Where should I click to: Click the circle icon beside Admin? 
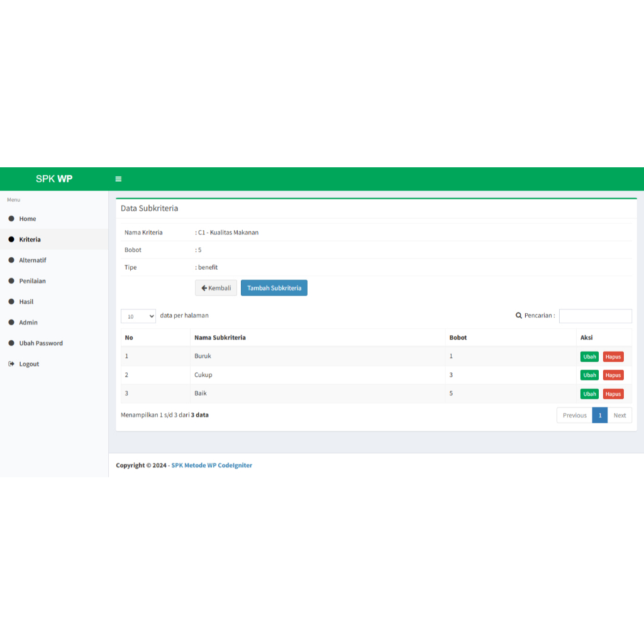11,323
